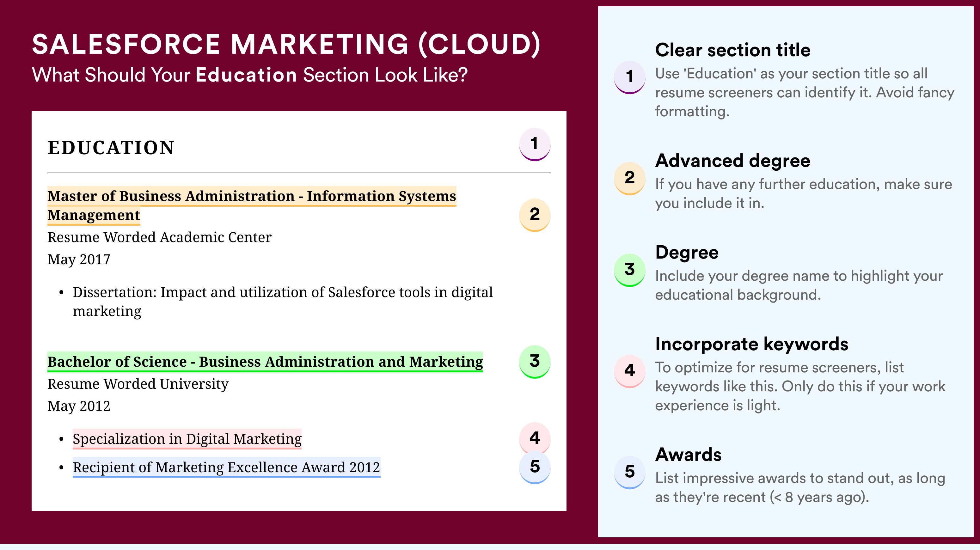Click the 'EDUCATION' resume section heading
The width and height of the screenshot is (980, 550).
point(111,148)
